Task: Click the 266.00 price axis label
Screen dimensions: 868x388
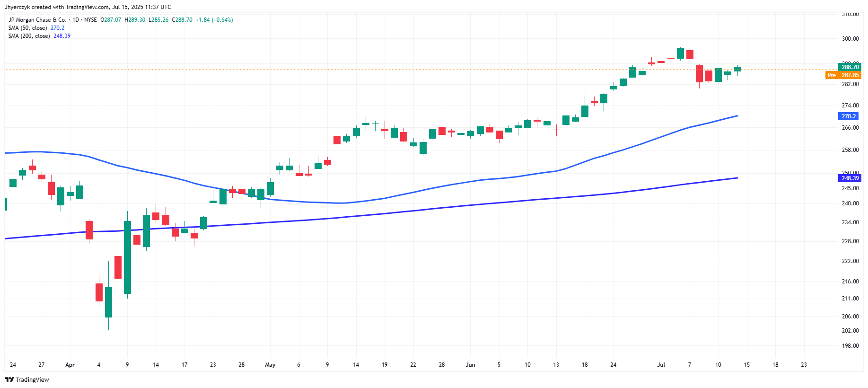Action: coord(850,128)
